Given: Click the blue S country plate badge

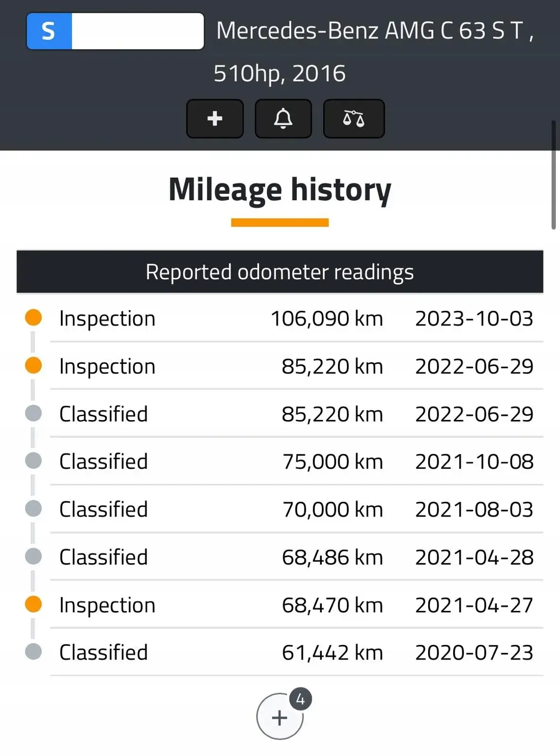Looking at the screenshot, I should pos(49,31).
